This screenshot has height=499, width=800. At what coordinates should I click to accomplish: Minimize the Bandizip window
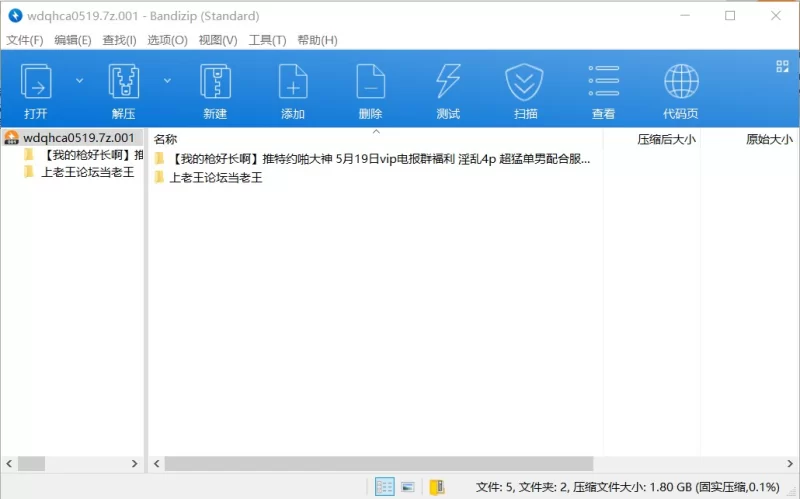pyautogui.click(x=685, y=16)
